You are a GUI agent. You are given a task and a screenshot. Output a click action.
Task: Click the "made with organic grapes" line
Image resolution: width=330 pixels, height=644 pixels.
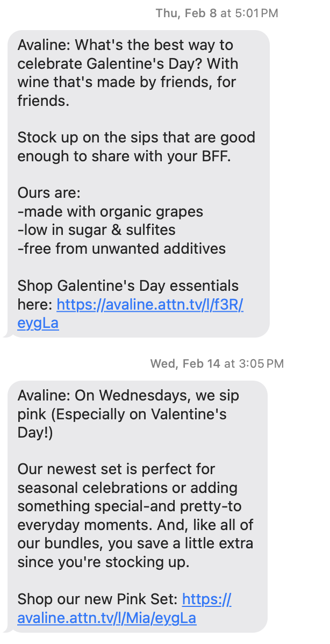tap(110, 211)
